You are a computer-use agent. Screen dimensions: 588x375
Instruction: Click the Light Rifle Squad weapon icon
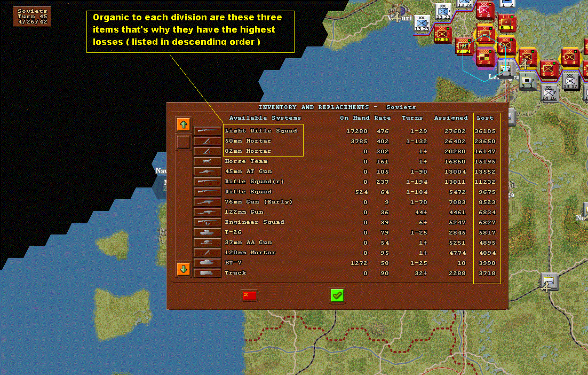click(207, 131)
